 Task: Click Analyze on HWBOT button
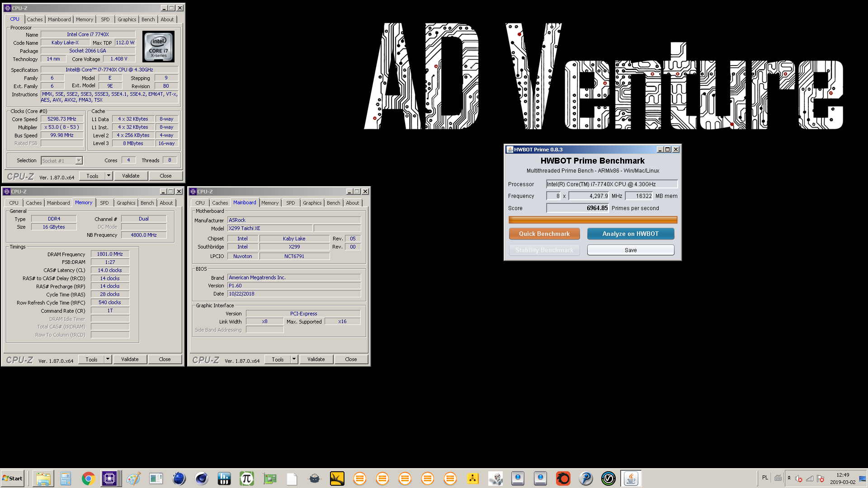point(630,234)
